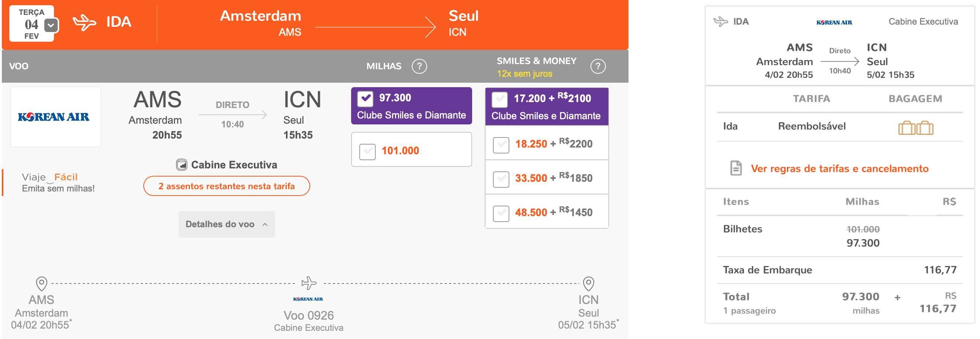Screen dimensions: 980x339
Task: Click the airplane IDA icon in orange header
Action: click(x=85, y=22)
